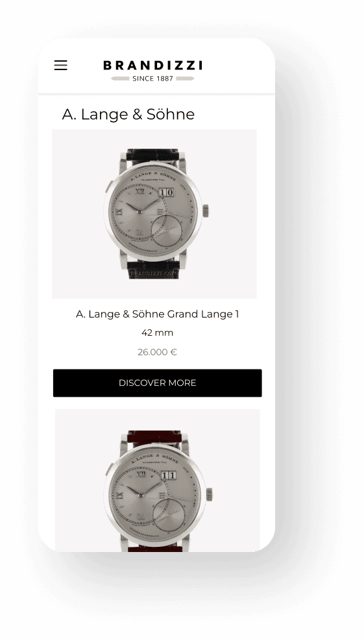Click the date window showing 11 on second watch
This screenshot has height=641, width=364.
tap(168, 475)
